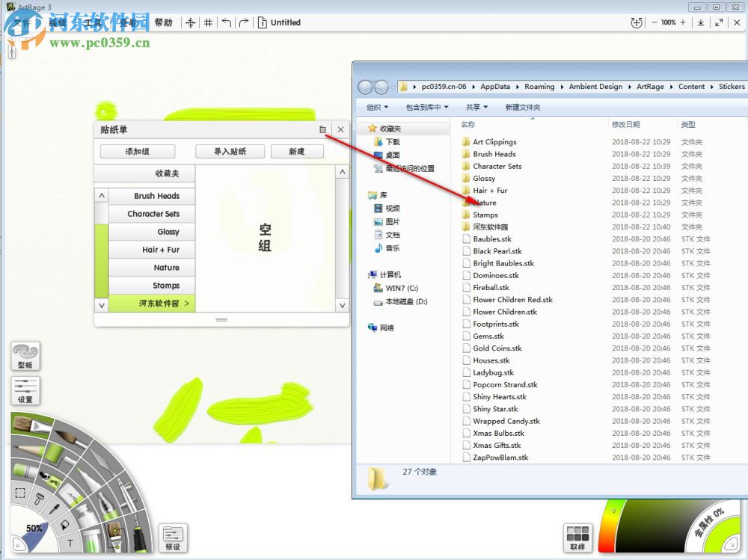Viewport: 748px width, 560px height.
Task: Open the 组织 dropdown in Explorer
Action: [377, 108]
